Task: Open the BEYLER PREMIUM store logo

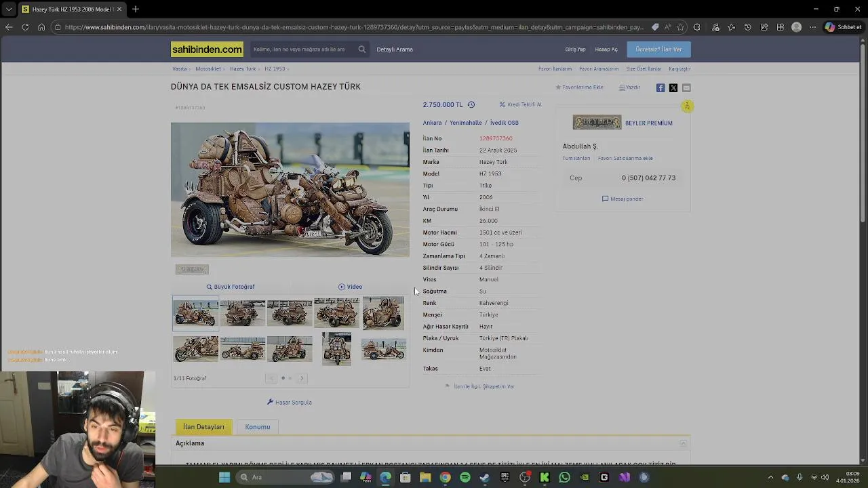Action: point(597,123)
